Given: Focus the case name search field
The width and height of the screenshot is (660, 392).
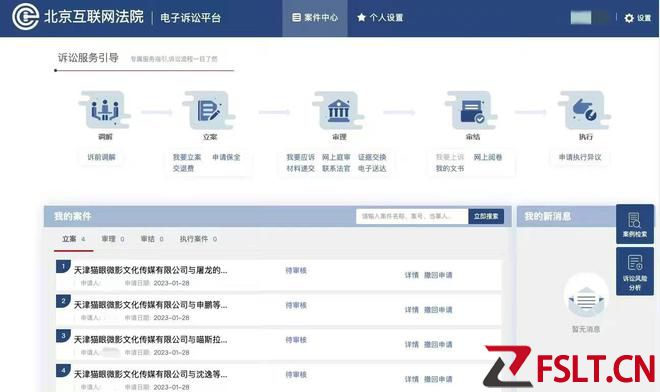Looking at the screenshot, I should [x=412, y=216].
